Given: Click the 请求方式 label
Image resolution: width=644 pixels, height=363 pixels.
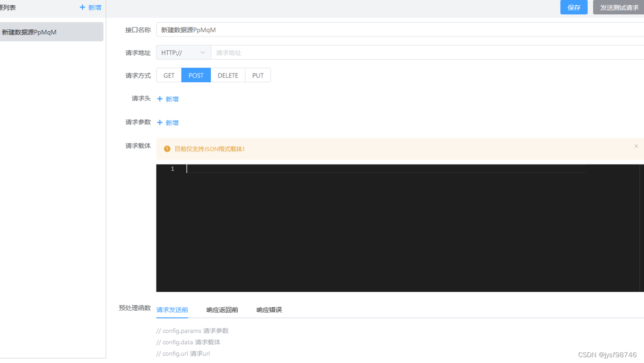Looking at the screenshot, I should click(x=138, y=75).
